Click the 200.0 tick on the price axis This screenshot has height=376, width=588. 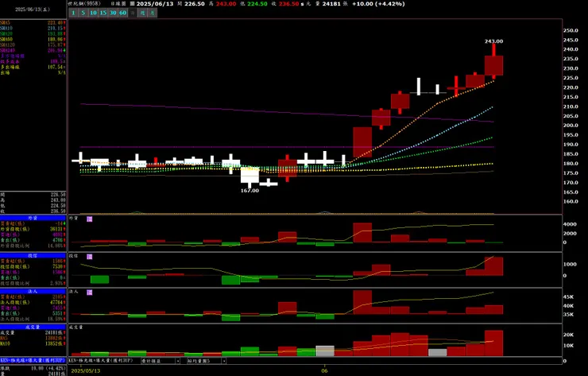coord(571,126)
